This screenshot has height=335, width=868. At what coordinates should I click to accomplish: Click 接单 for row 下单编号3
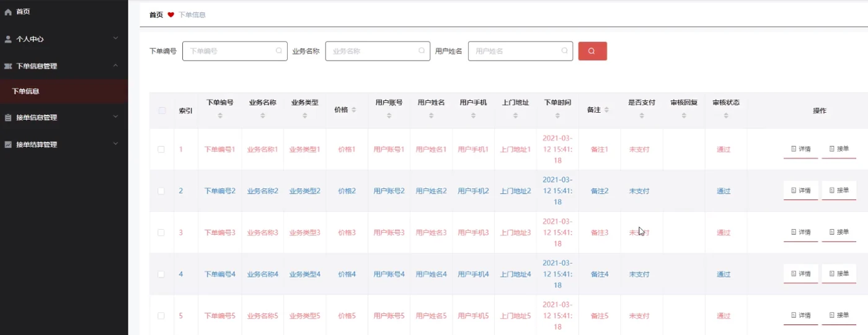pyautogui.click(x=839, y=232)
